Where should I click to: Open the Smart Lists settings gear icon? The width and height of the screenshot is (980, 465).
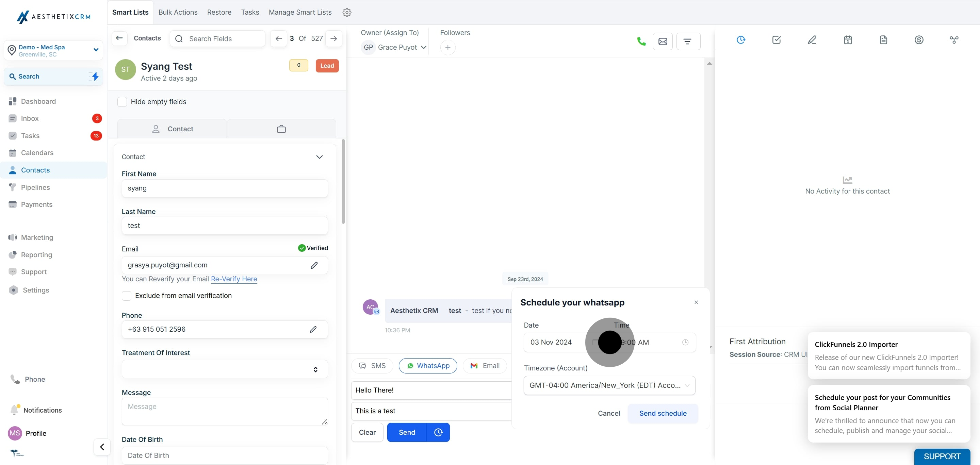pyautogui.click(x=347, y=12)
